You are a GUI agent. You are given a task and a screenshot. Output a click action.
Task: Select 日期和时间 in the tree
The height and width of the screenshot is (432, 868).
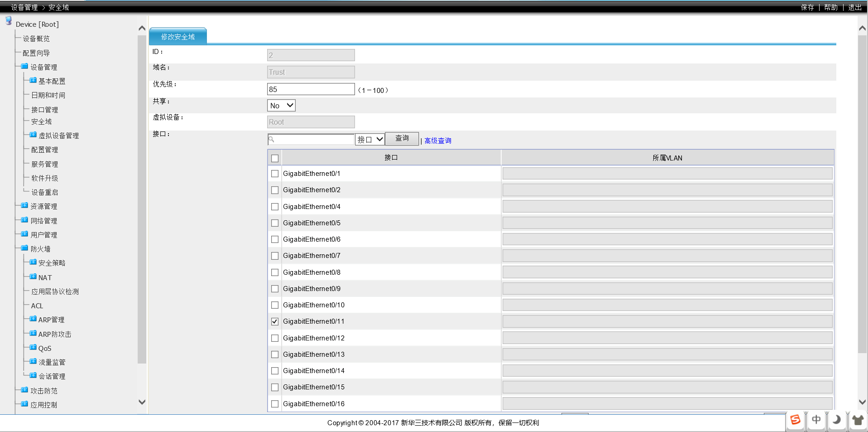[48, 95]
